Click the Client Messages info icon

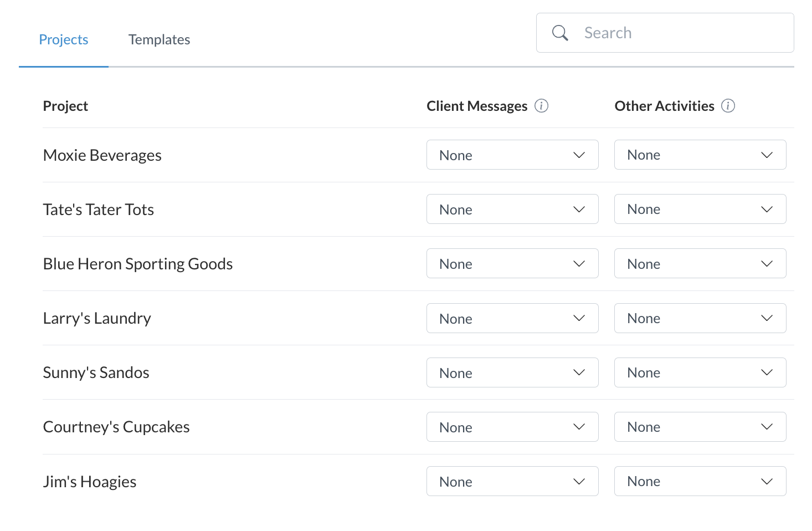point(541,106)
